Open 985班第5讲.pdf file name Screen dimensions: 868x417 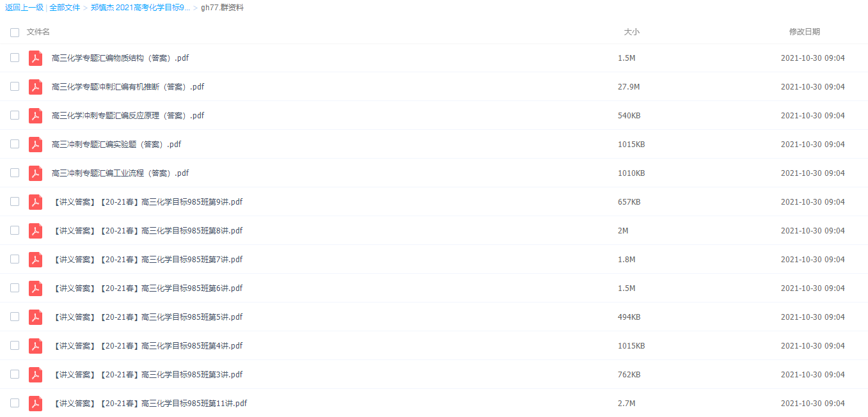coord(148,317)
